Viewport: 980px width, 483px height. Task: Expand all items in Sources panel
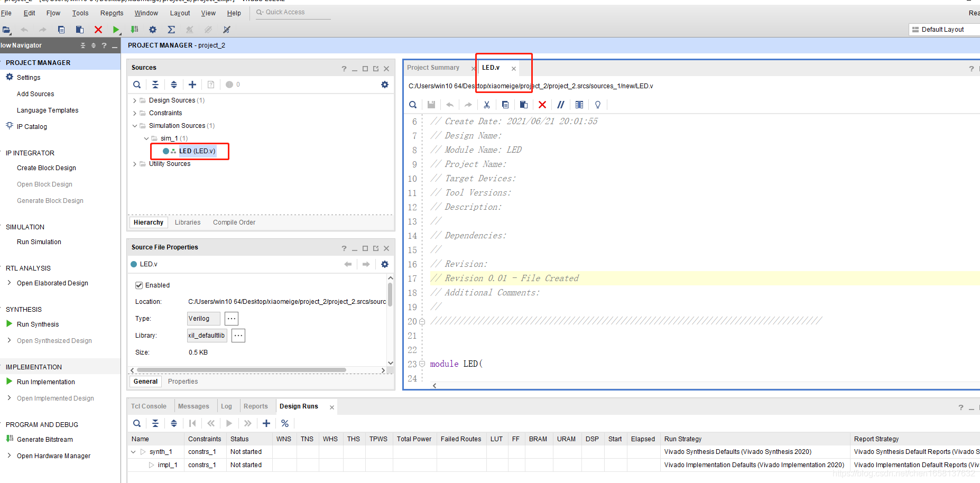point(174,85)
